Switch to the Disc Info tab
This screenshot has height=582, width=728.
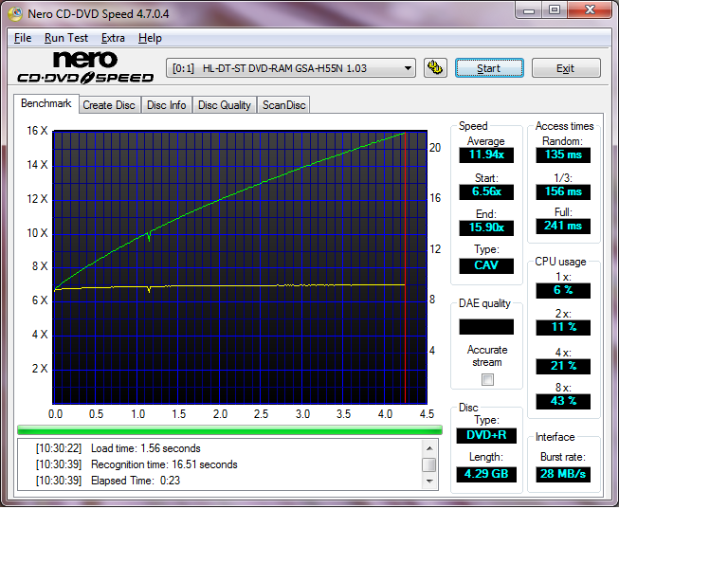point(166,105)
